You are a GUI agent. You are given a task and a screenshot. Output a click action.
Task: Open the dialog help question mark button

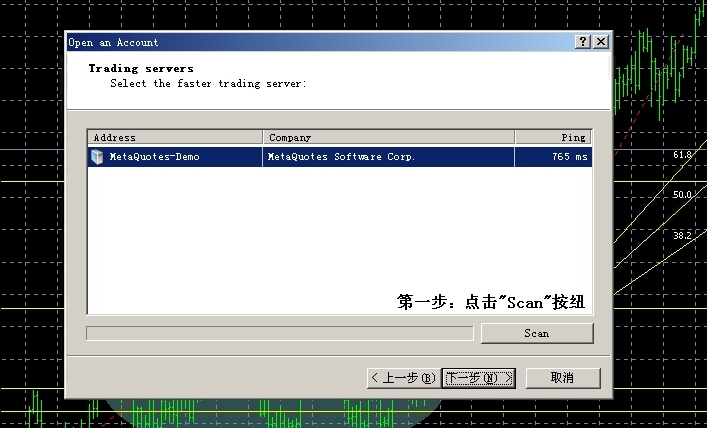[583, 42]
